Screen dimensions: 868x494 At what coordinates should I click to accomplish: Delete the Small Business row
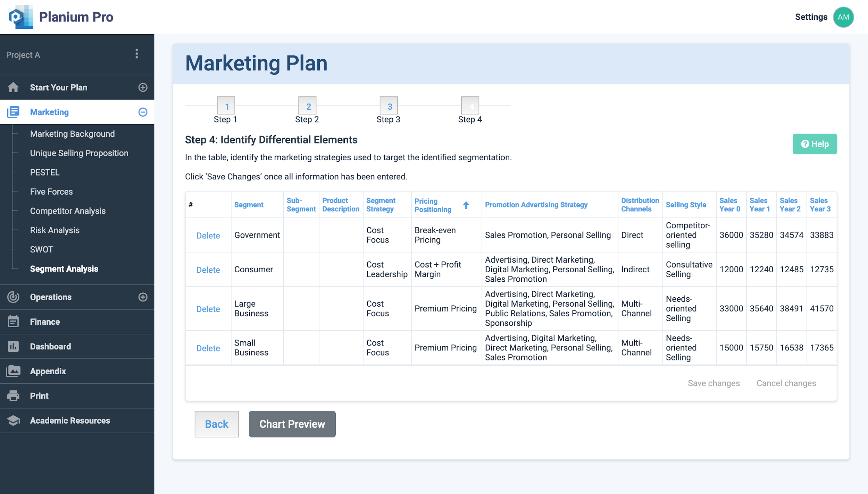tap(208, 348)
